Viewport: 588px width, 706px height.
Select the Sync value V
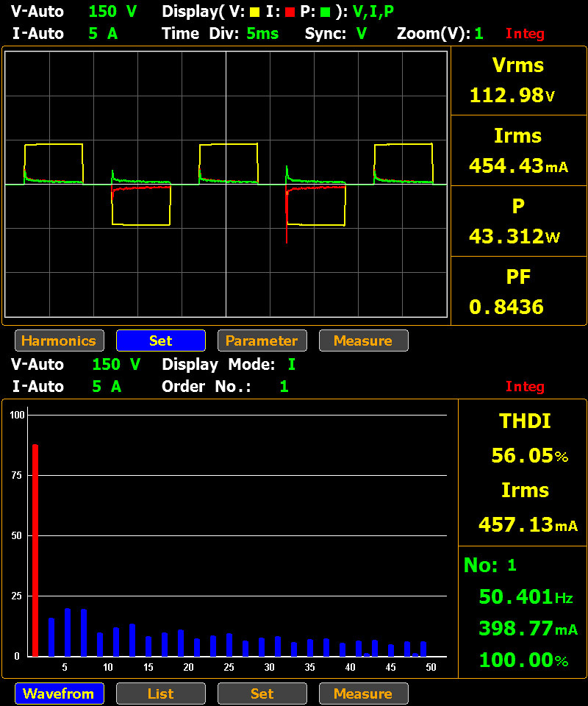[362, 33]
